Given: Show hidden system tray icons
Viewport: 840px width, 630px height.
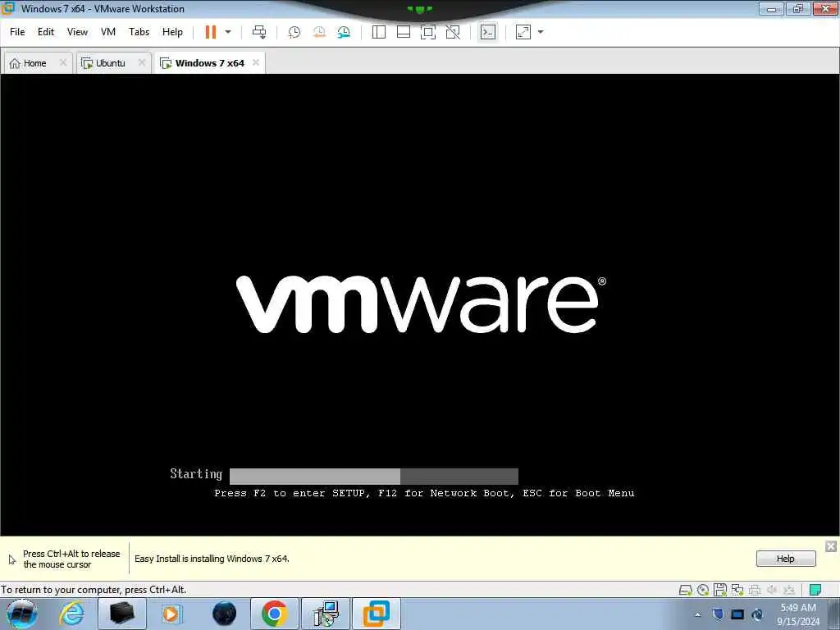Looking at the screenshot, I should coord(697,615).
